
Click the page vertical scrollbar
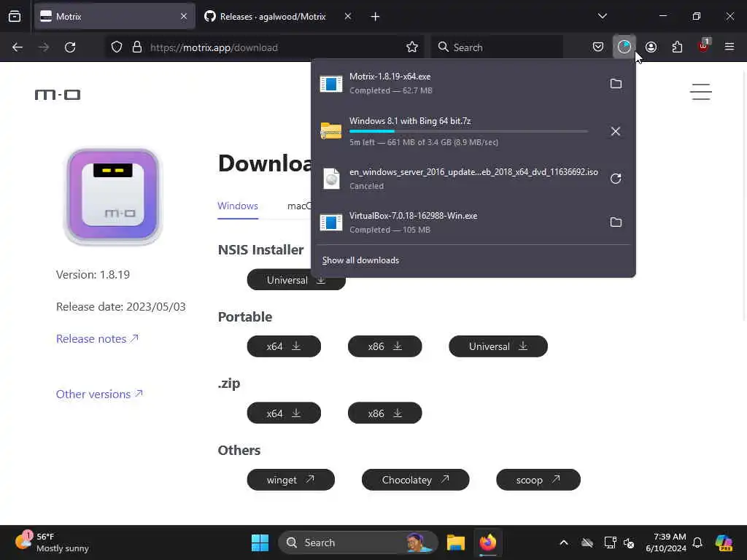click(x=743, y=195)
